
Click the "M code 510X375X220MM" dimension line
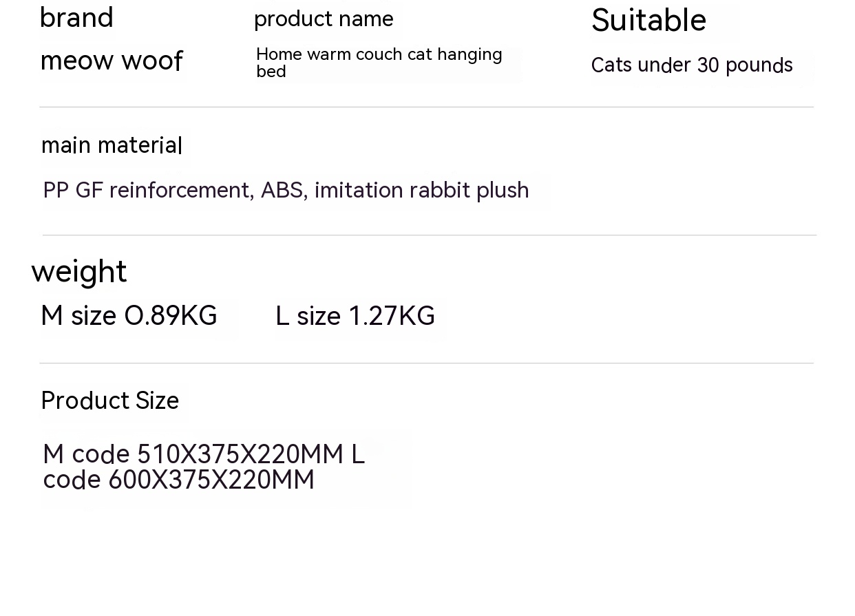tap(193, 454)
